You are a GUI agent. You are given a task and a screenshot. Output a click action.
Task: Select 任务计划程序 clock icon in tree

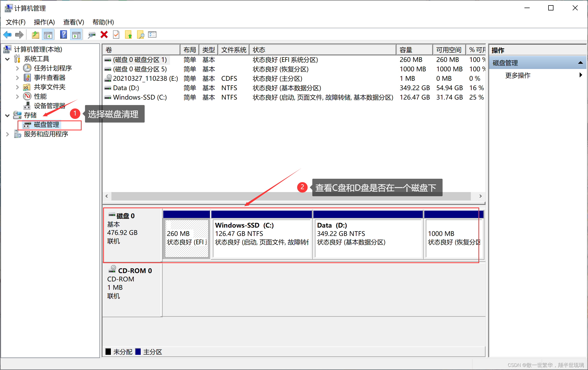tap(27, 68)
